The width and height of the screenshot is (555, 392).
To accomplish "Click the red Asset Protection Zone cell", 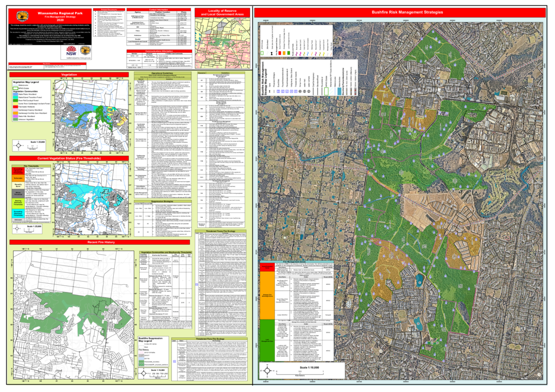I will pos(267,267).
